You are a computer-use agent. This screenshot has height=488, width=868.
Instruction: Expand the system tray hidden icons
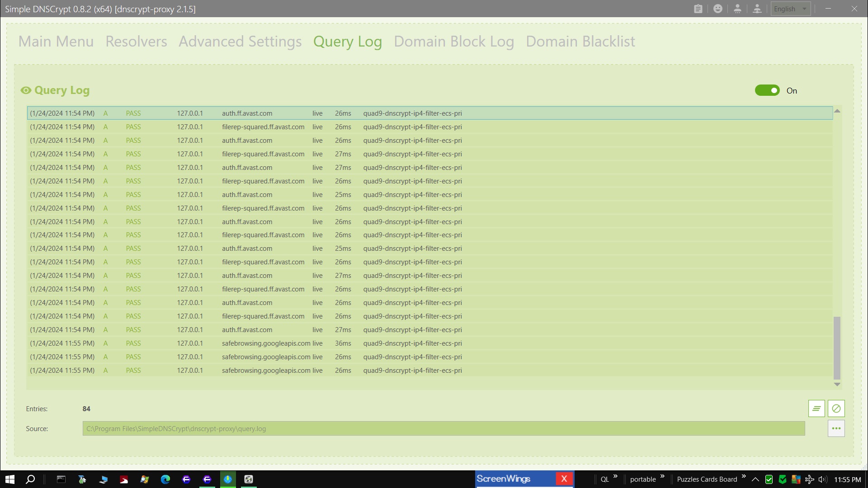click(x=755, y=479)
